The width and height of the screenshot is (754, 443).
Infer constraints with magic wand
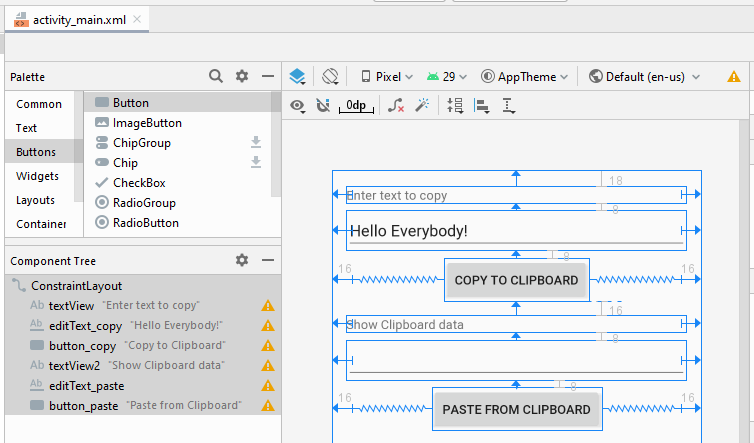pos(422,105)
